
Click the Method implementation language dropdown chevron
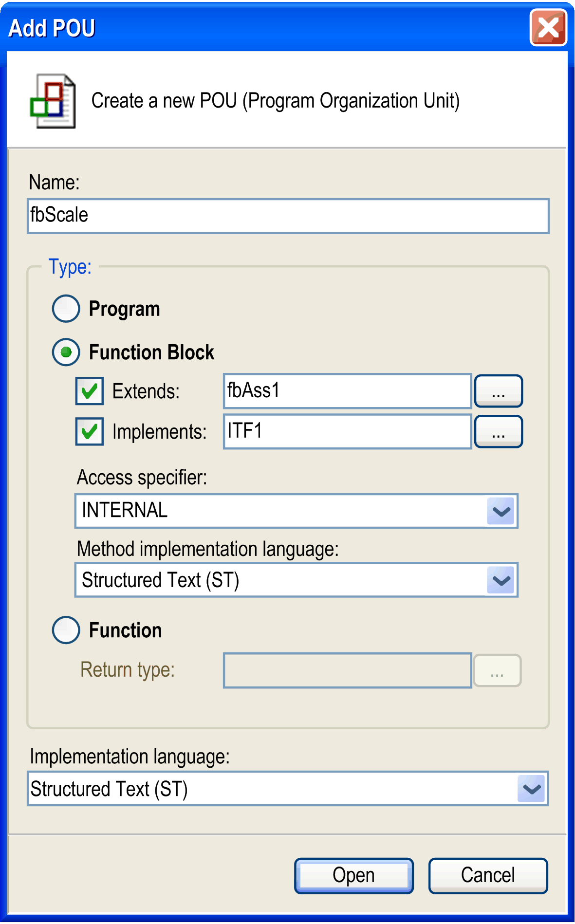[x=501, y=580]
